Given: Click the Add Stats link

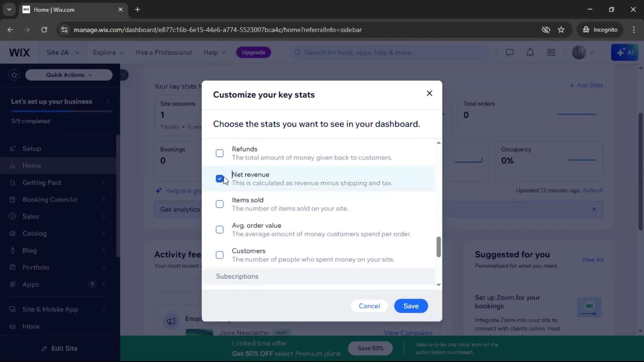Looking at the screenshot, I should coord(586,85).
